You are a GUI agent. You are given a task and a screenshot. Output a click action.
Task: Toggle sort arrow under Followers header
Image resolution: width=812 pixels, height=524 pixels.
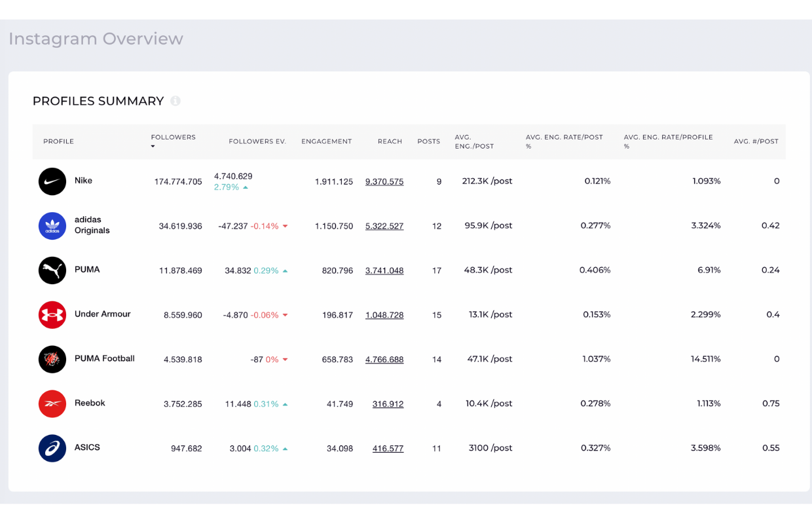[153, 147]
